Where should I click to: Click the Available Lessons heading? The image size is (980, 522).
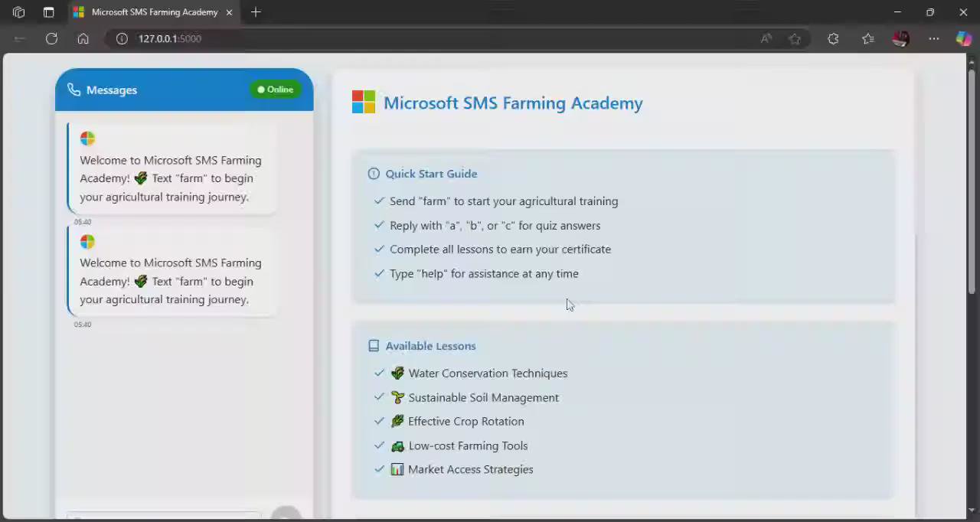(430, 346)
